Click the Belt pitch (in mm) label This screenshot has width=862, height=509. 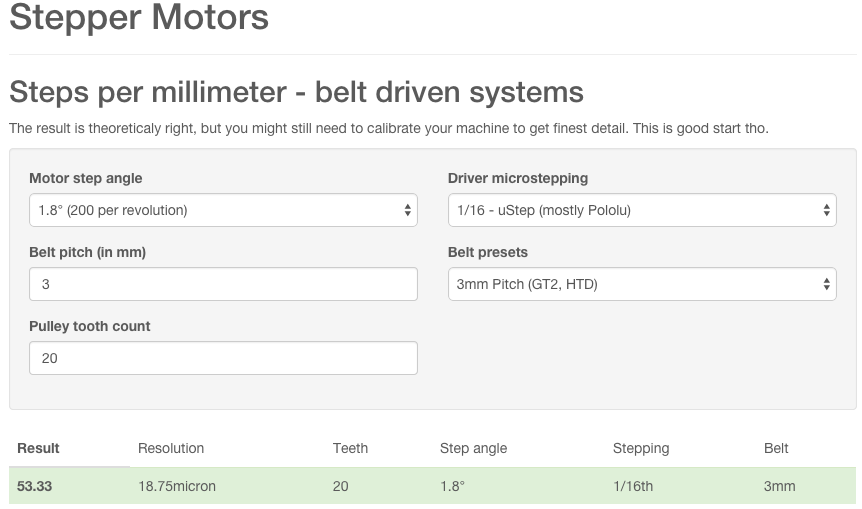[87, 252]
